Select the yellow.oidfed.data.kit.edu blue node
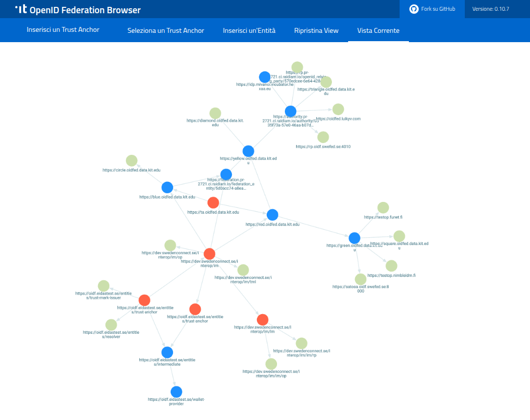The height and width of the screenshot is (420, 530). tap(248, 151)
